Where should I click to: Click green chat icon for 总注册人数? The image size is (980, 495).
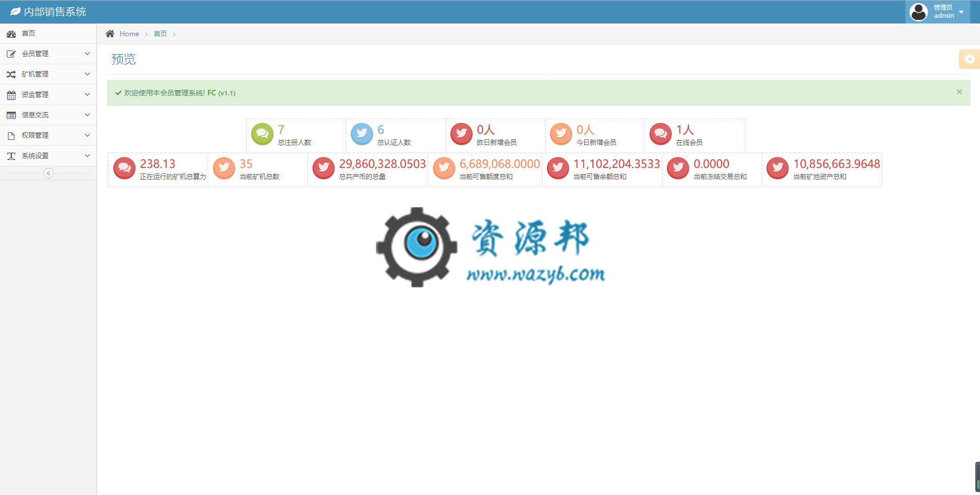pos(262,134)
